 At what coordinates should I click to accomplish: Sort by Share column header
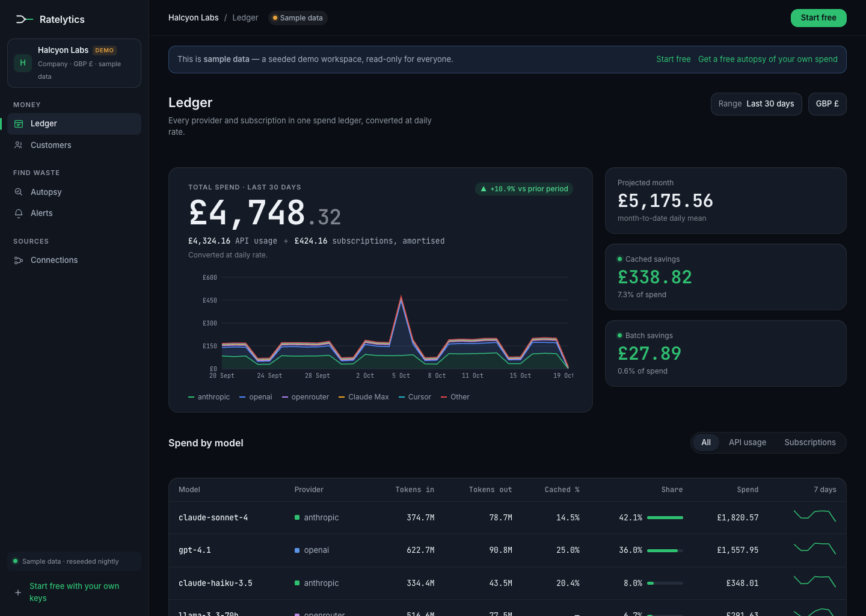tap(672, 490)
